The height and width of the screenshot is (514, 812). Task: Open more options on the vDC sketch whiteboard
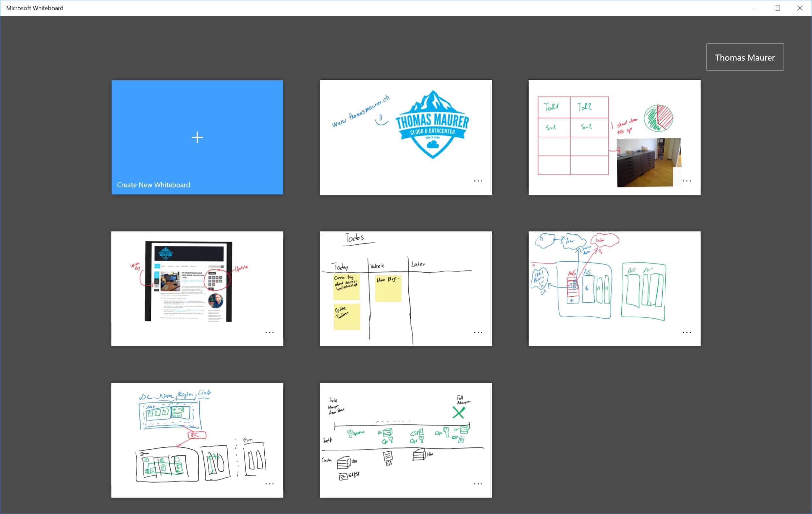[x=270, y=484]
